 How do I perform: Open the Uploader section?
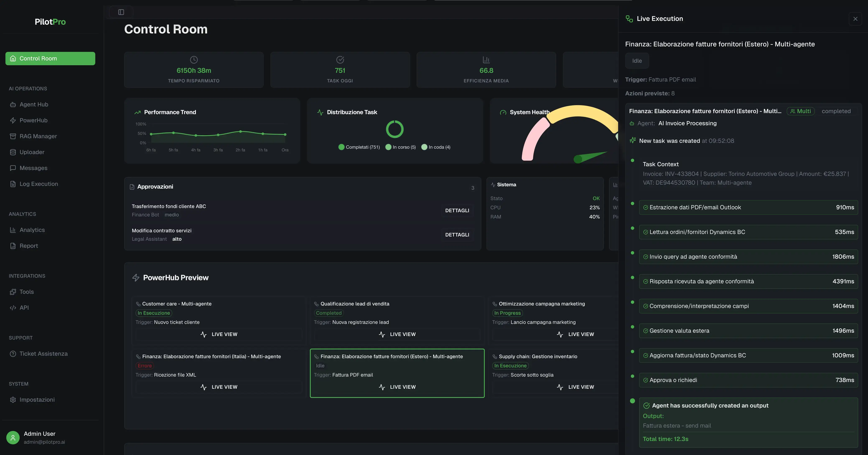(x=32, y=152)
